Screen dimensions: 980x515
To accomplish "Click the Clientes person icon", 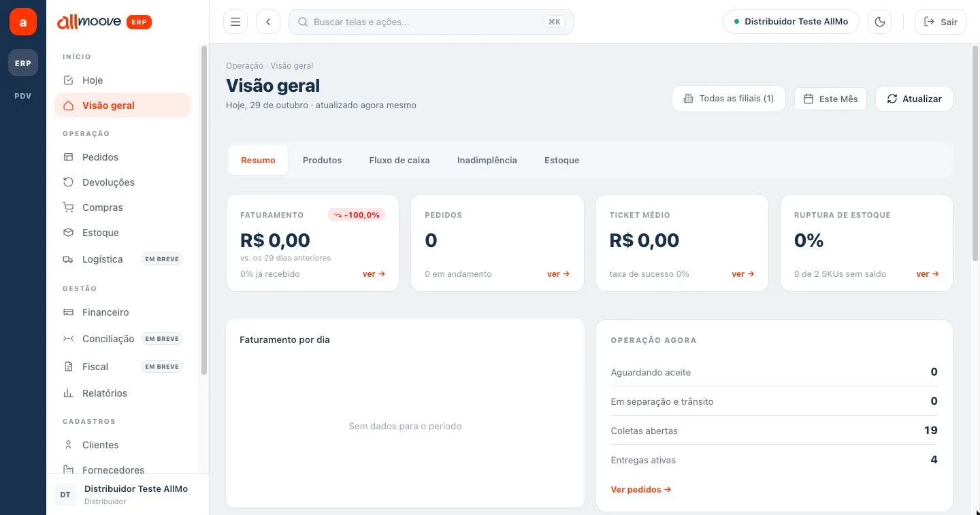I will click(x=68, y=445).
